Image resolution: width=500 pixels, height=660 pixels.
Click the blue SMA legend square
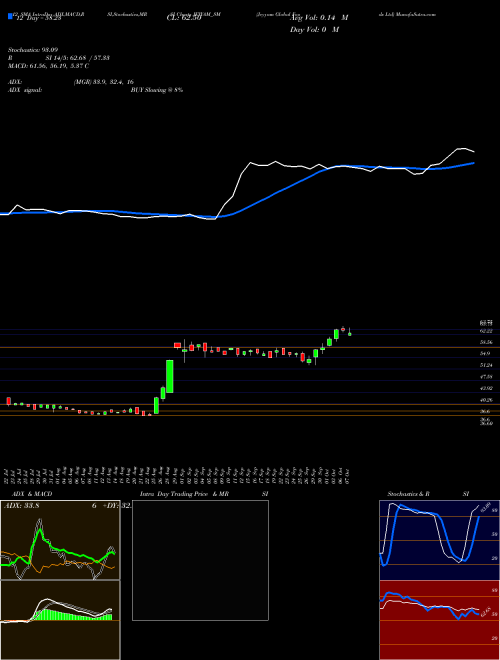click(x=11, y=17)
